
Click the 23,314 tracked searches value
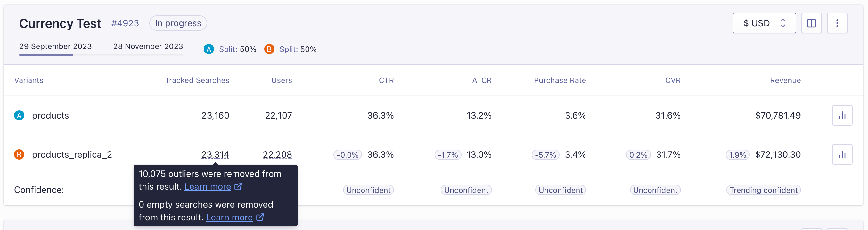(x=215, y=154)
